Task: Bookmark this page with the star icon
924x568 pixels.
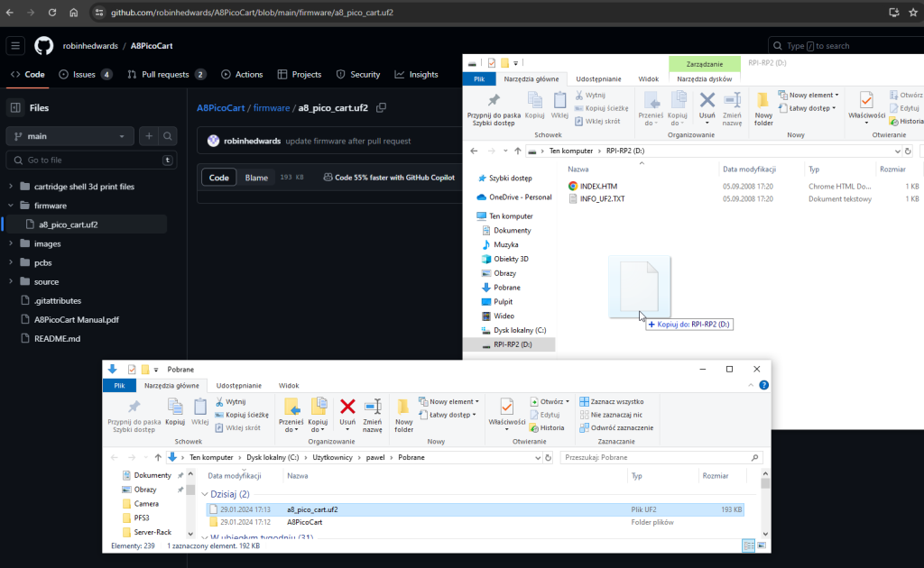Action: pyautogui.click(x=913, y=13)
